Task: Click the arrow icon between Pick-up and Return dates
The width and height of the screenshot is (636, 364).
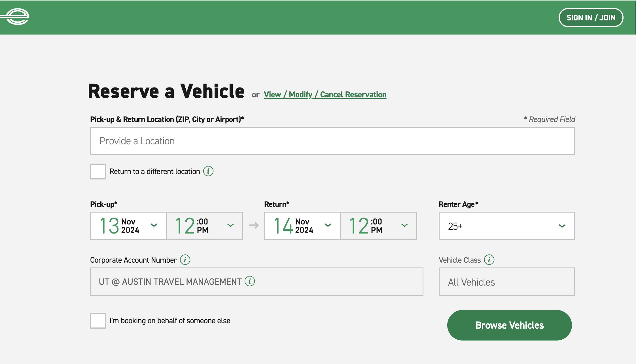Action: point(254,226)
